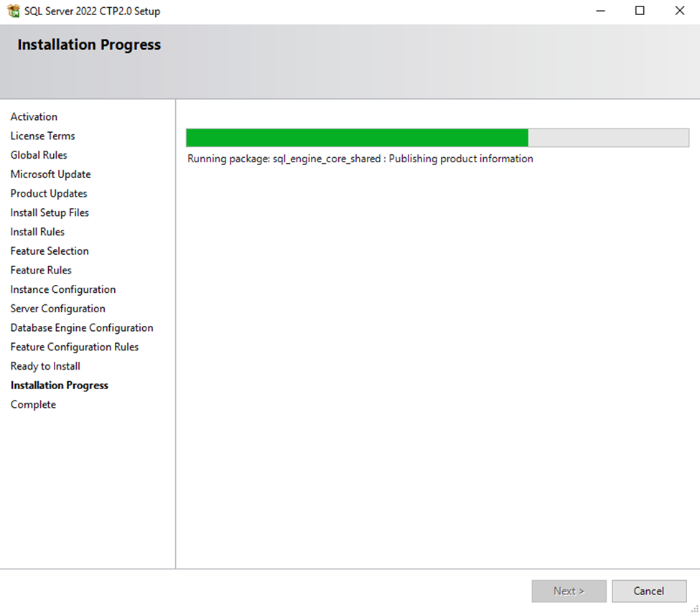This screenshot has width=700, height=613.
Task: Select the bold Installation Progress sidebar step
Action: [x=60, y=385]
